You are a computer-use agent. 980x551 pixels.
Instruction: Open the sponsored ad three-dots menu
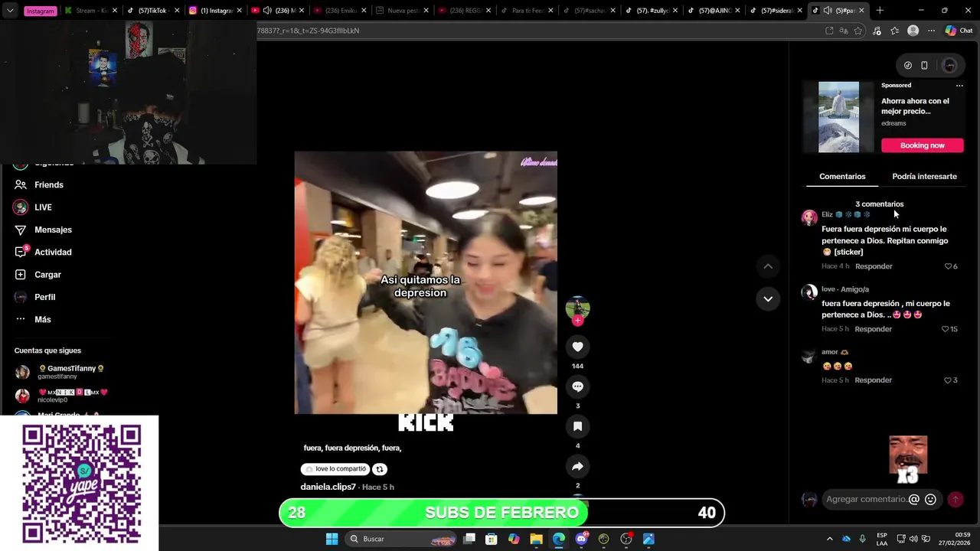coord(959,86)
